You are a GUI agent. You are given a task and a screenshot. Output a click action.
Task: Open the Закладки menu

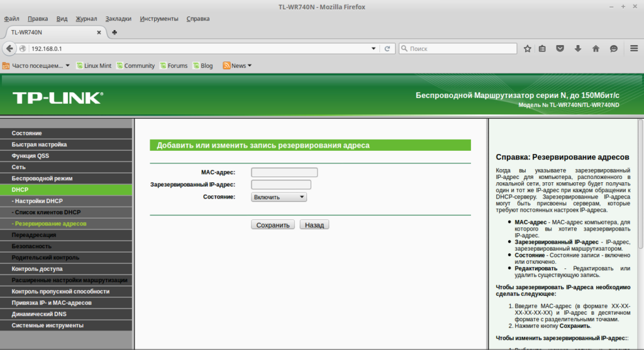118,18
